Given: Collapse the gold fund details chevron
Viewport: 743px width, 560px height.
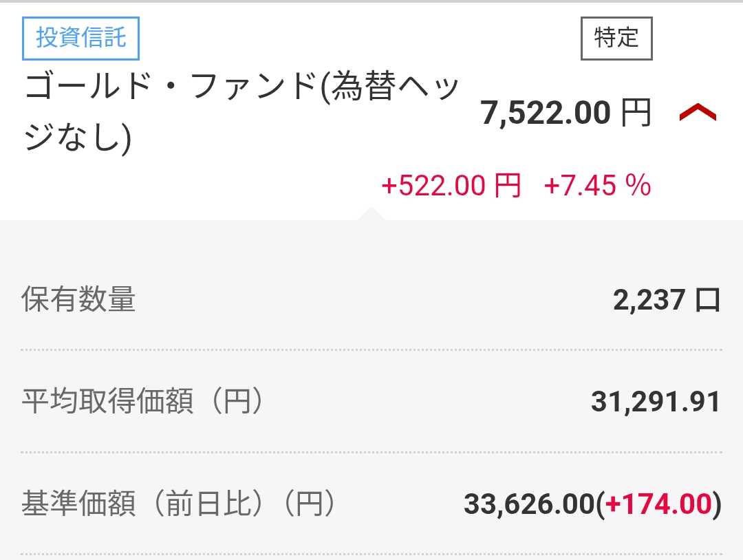Looking at the screenshot, I should [x=698, y=114].
